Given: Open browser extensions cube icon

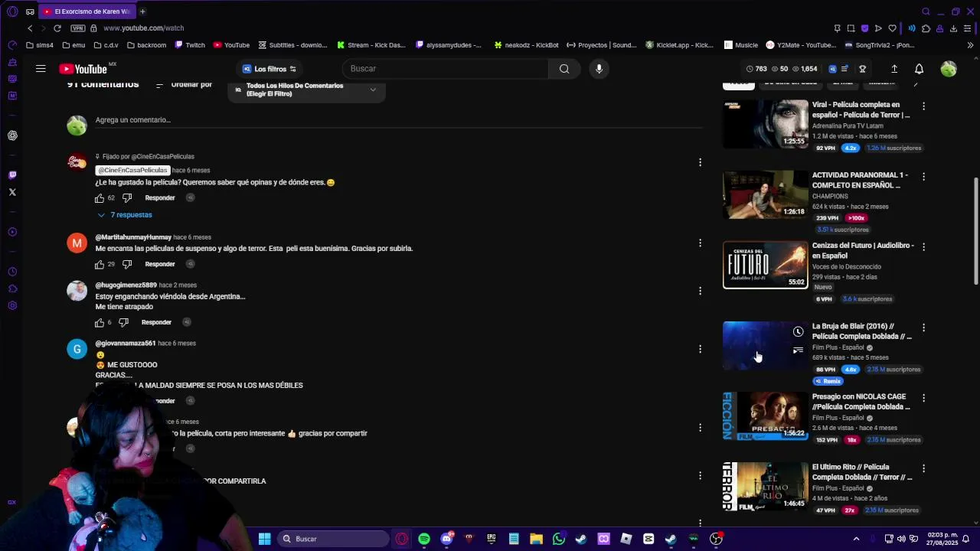Looking at the screenshot, I should (926, 28).
